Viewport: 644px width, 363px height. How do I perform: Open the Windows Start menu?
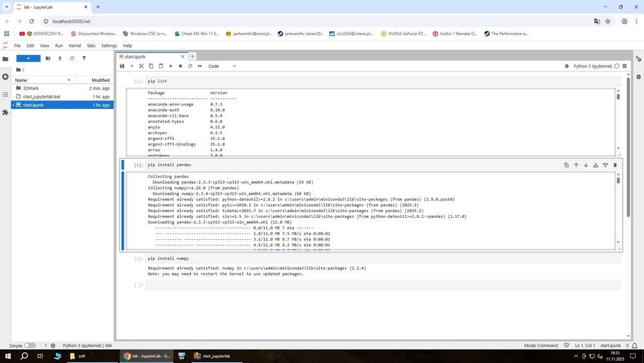[7, 356]
